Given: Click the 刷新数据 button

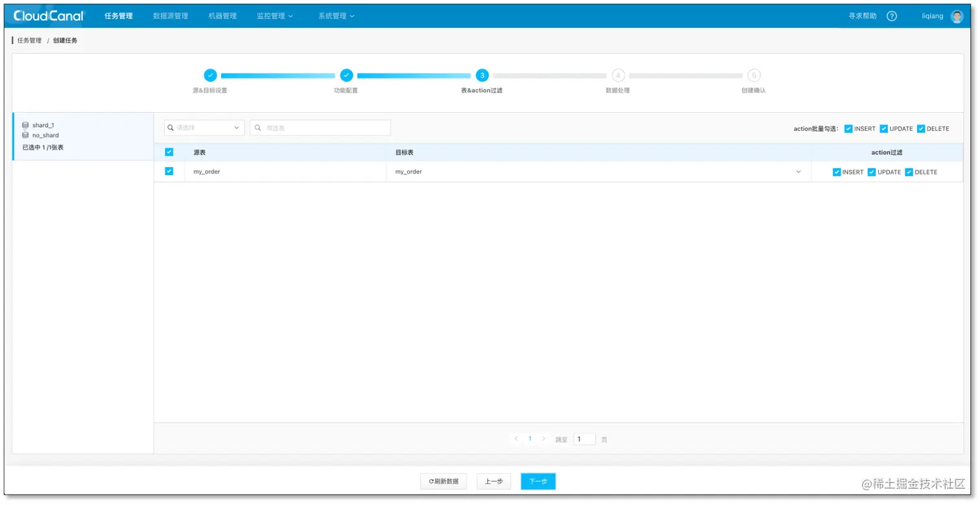Looking at the screenshot, I should (x=443, y=481).
